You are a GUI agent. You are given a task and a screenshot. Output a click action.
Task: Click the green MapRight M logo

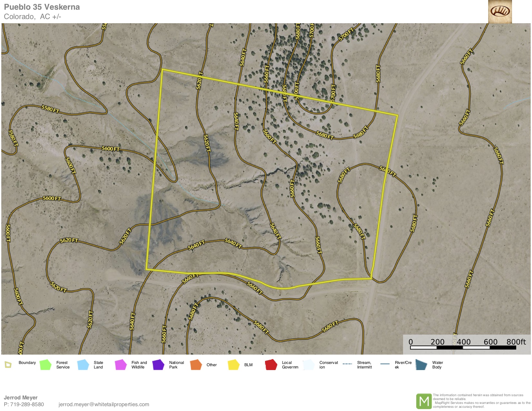click(x=424, y=401)
